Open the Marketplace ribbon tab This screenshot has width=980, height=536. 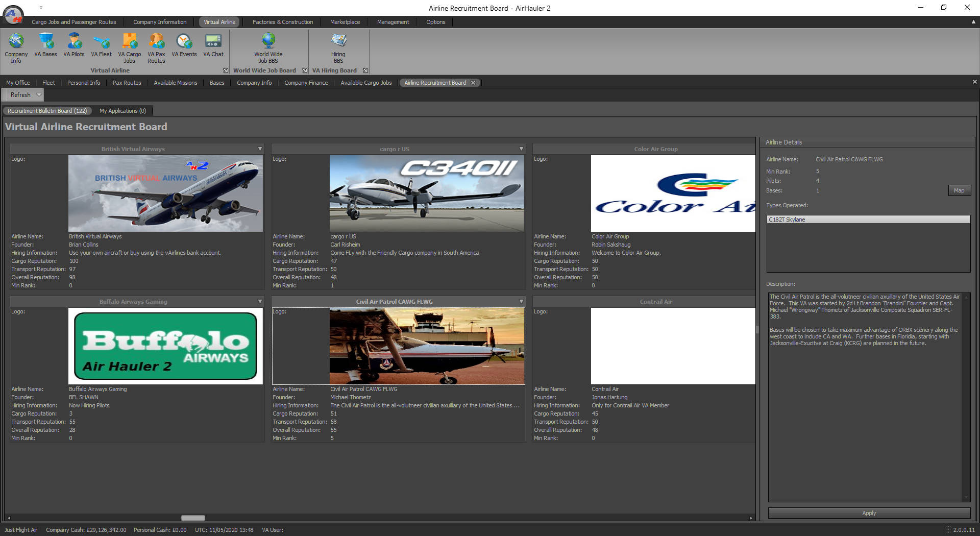(345, 22)
